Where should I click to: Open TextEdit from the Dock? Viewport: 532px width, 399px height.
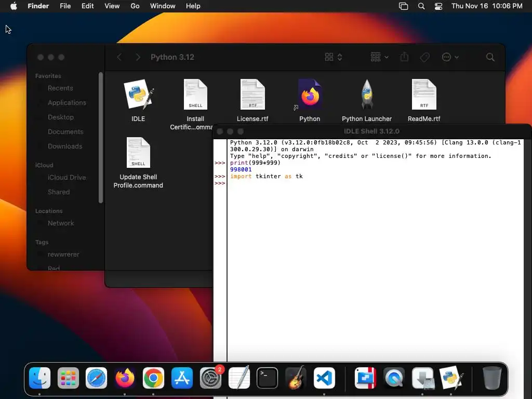tap(239, 378)
